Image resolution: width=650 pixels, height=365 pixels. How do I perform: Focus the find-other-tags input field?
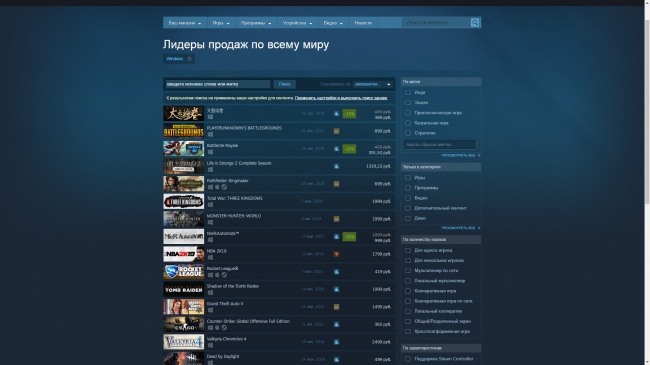[x=440, y=144]
